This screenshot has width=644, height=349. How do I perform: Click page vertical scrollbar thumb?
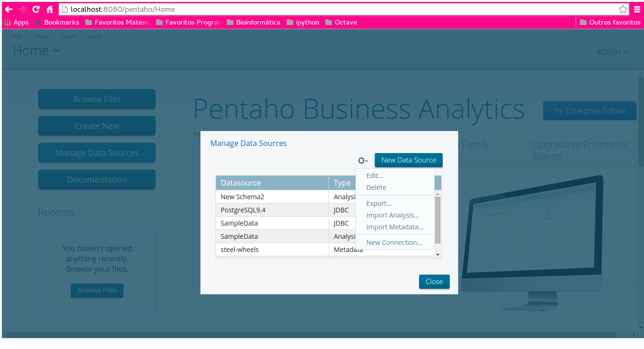click(640, 122)
